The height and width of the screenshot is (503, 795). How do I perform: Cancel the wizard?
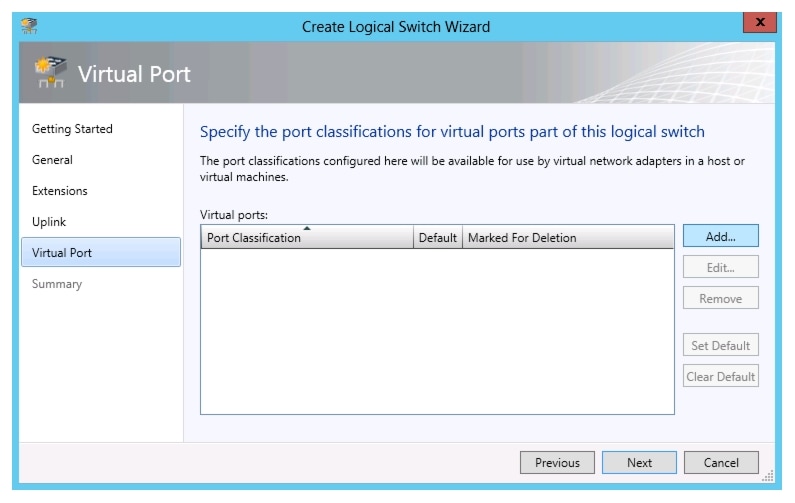721,462
